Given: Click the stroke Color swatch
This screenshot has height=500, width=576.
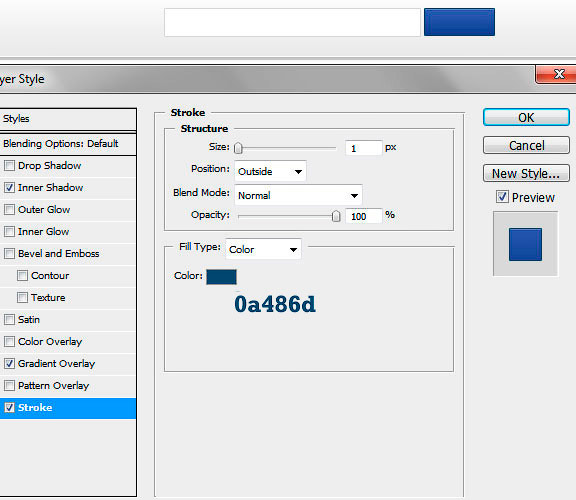Looking at the screenshot, I should tap(222, 277).
